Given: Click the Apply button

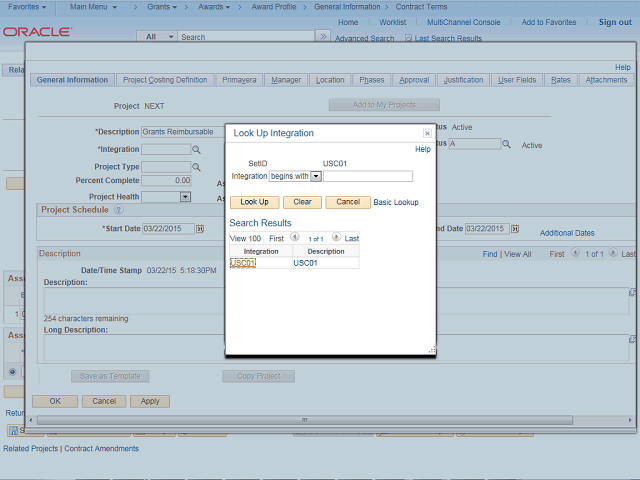Looking at the screenshot, I should 150,401.
